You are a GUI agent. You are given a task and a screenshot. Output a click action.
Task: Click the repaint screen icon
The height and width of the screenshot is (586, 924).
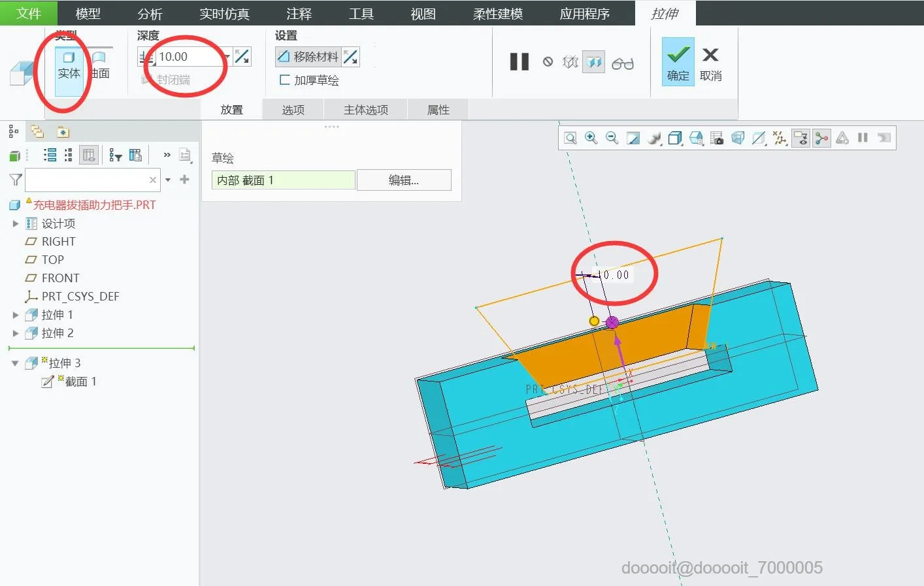tap(633, 138)
